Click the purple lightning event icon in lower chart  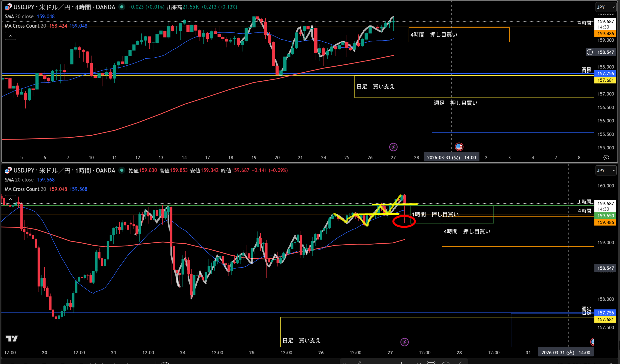tap(404, 342)
